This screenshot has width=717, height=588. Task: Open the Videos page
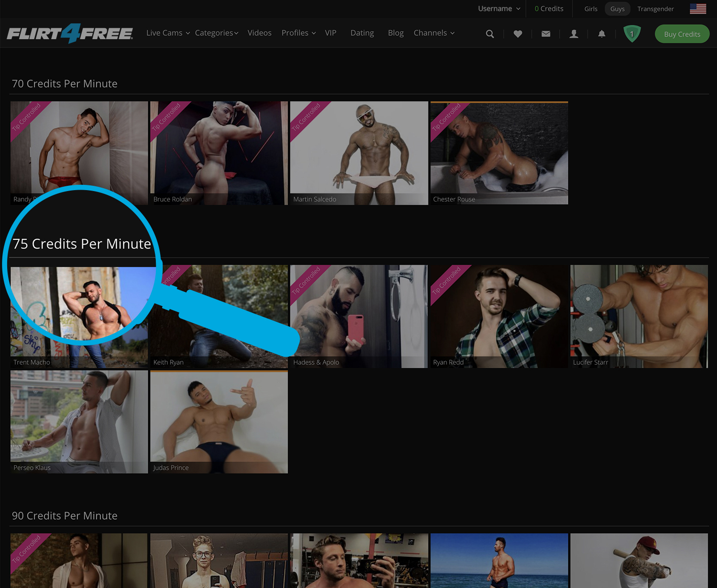tap(260, 33)
